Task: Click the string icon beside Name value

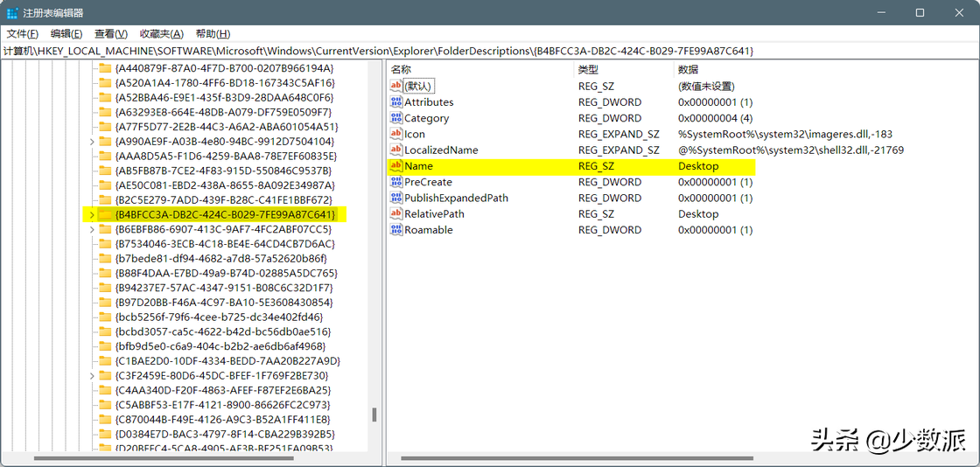Action: [x=395, y=166]
